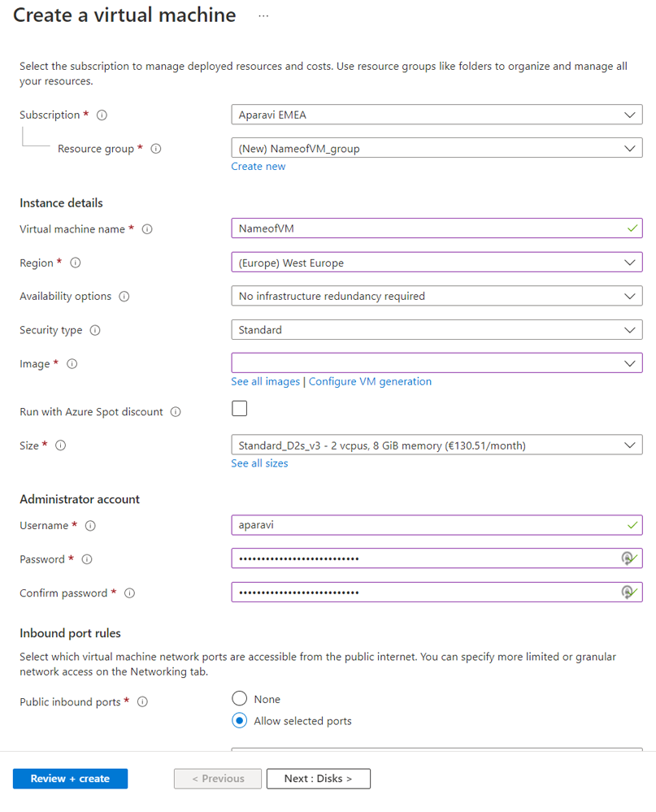Open the empty Image dropdown

pos(437,363)
